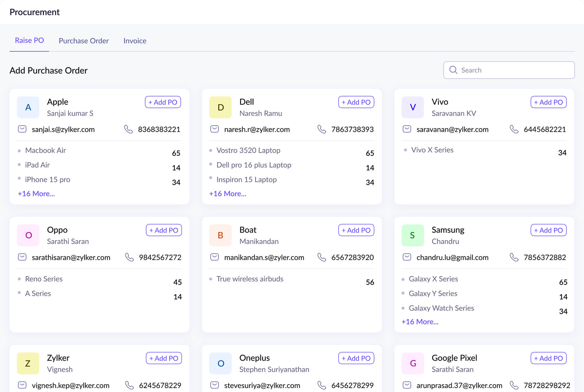Click the mail icon beside sarathisaran@zylker.com
The height and width of the screenshot is (392, 584).
[x=22, y=257]
